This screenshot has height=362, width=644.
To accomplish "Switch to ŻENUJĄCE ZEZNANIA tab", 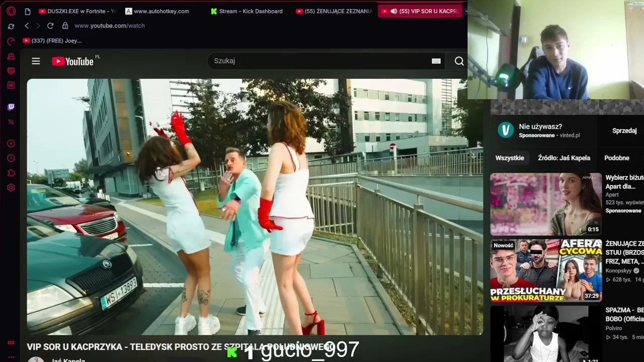I will click(x=334, y=11).
